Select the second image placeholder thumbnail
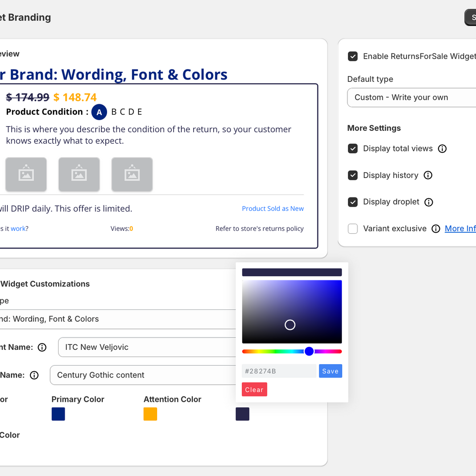Viewport: 476px width, 476px height. pyautogui.click(x=79, y=175)
